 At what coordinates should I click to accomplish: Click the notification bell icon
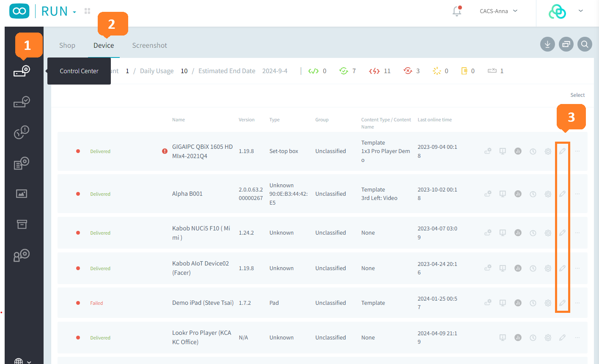click(457, 11)
